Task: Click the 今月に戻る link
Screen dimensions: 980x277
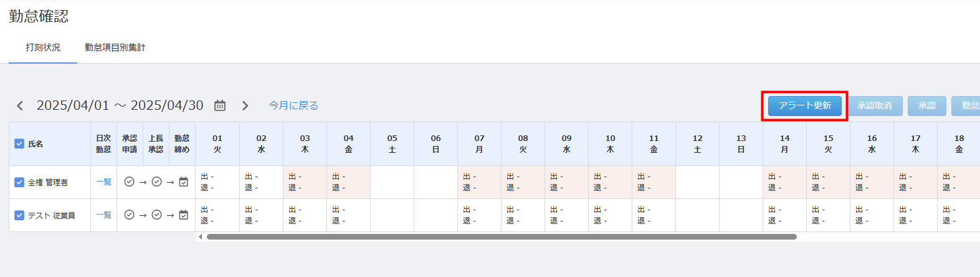Action: point(293,105)
